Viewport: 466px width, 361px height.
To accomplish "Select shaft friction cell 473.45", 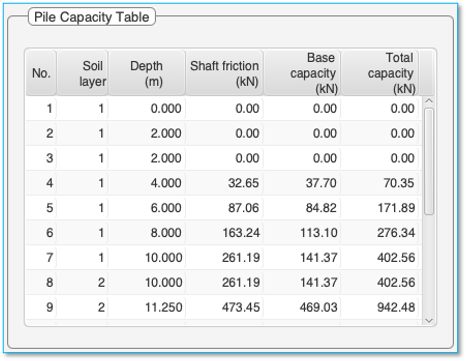I will point(224,307).
